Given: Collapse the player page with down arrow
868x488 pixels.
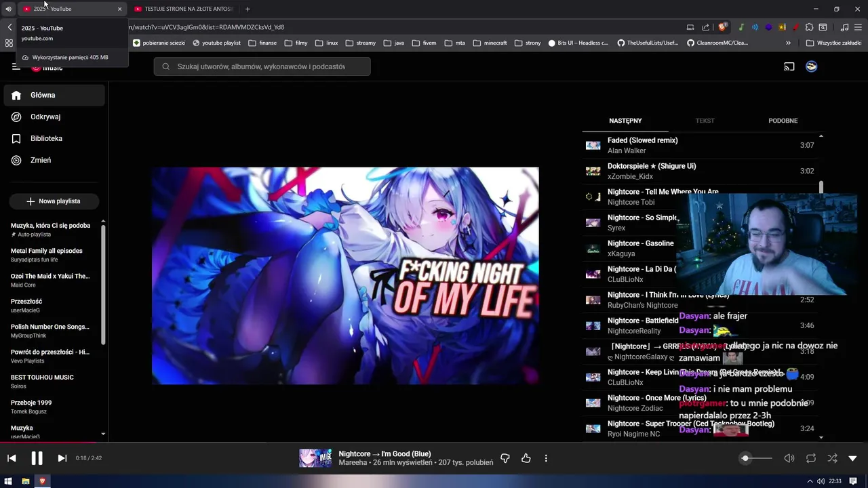Looking at the screenshot, I should click(853, 459).
